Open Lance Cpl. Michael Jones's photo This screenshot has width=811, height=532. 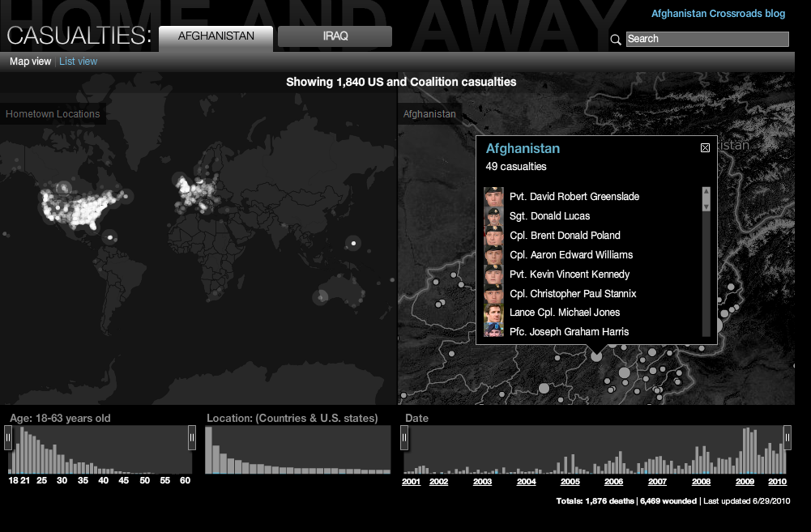(x=493, y=313)
